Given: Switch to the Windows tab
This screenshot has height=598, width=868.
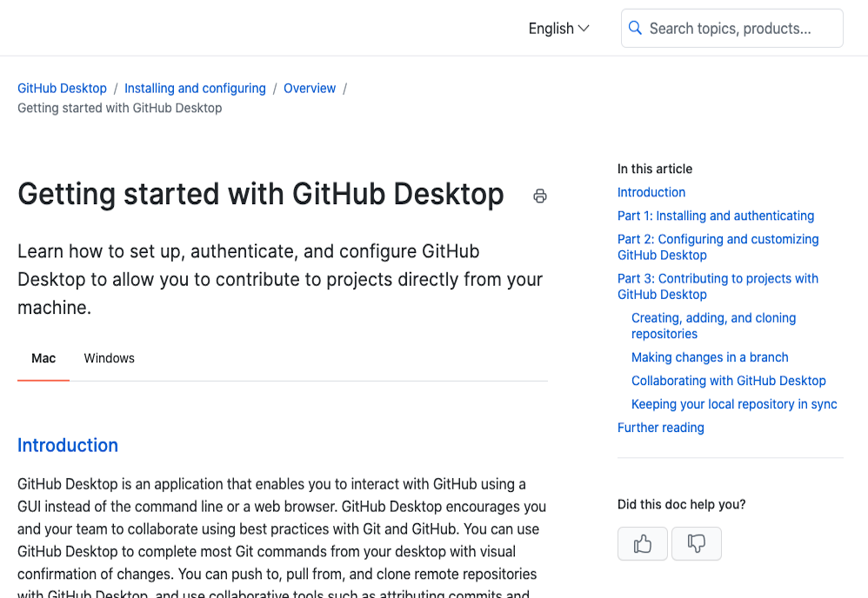Looking at the screenshot, I should 109,358.
